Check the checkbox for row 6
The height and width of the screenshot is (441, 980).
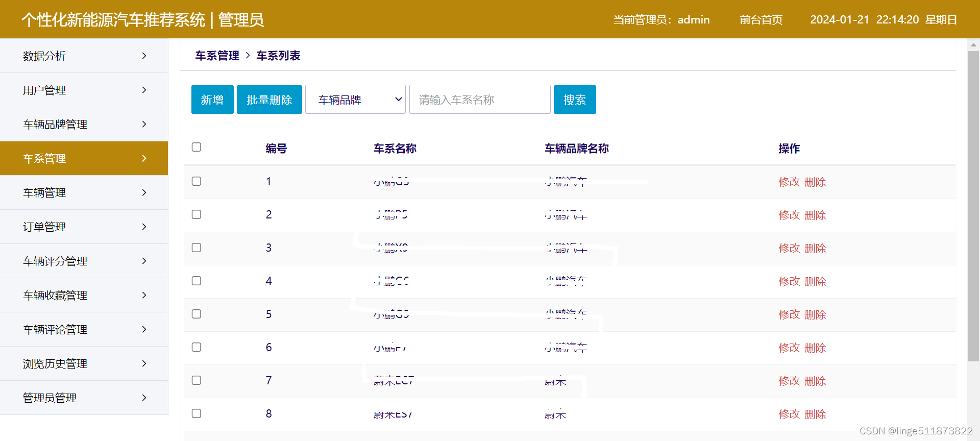197,347
